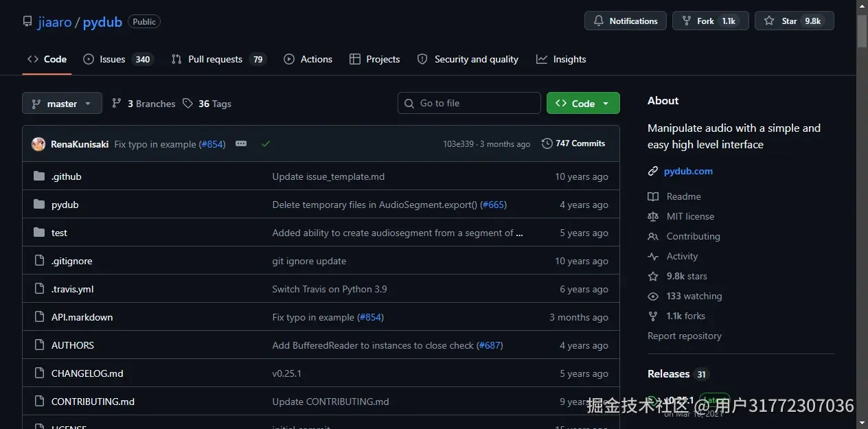
Task: Open commit hash 103e339
Action: pyautogui.click(x=458, y=144)
